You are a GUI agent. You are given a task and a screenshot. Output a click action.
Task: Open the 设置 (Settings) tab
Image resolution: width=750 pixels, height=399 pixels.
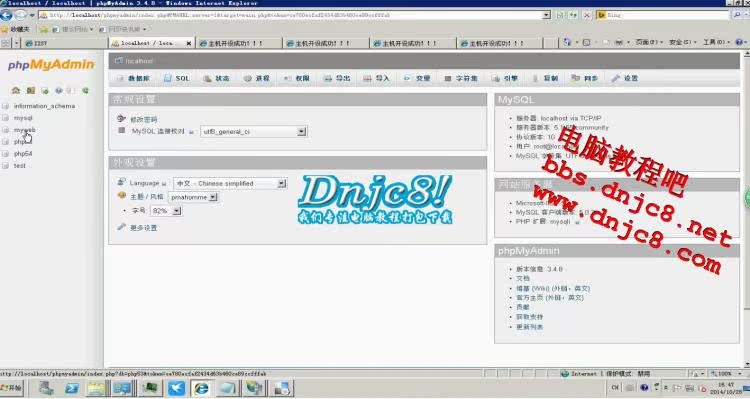[625, 78]
